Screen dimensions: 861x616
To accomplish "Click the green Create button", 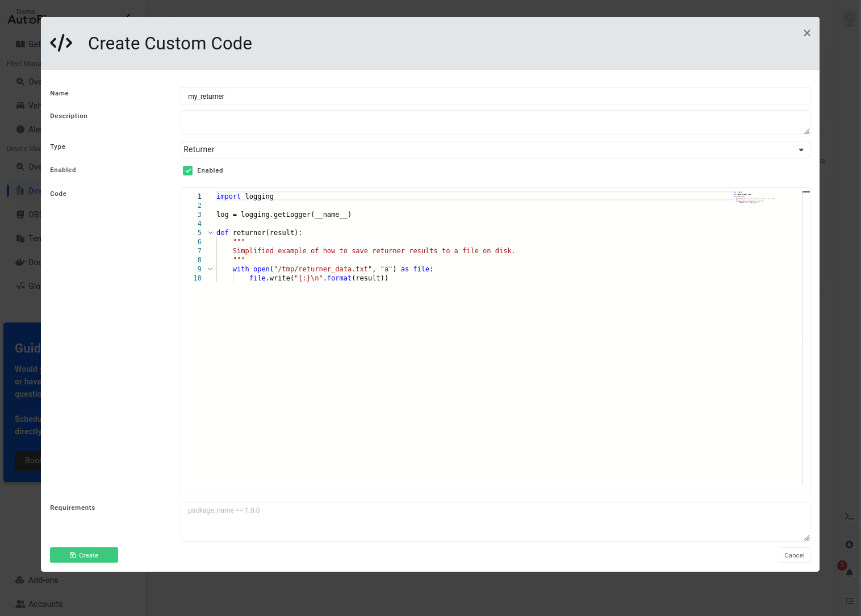I will click(x=84, y=555).
